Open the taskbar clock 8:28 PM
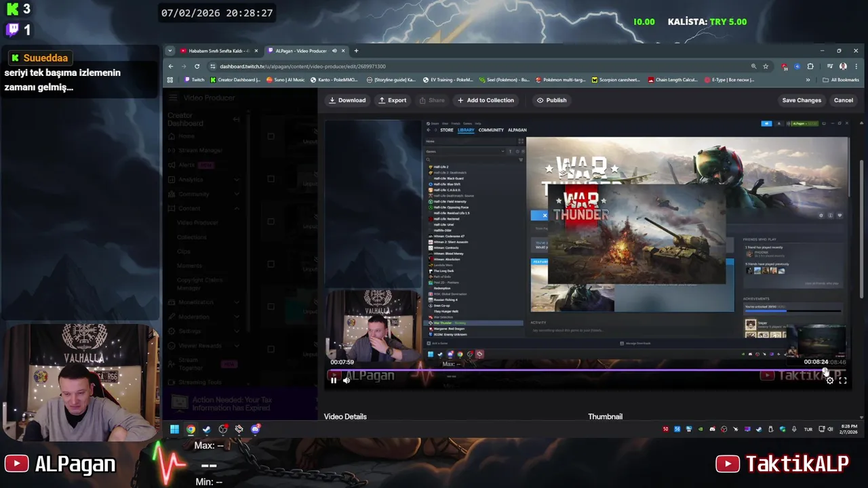868x488 pixels. (849, 429)
